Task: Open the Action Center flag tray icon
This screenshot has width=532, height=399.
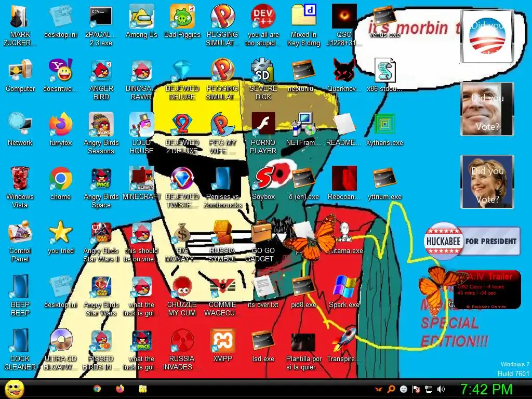Action: tap(416, 389)
